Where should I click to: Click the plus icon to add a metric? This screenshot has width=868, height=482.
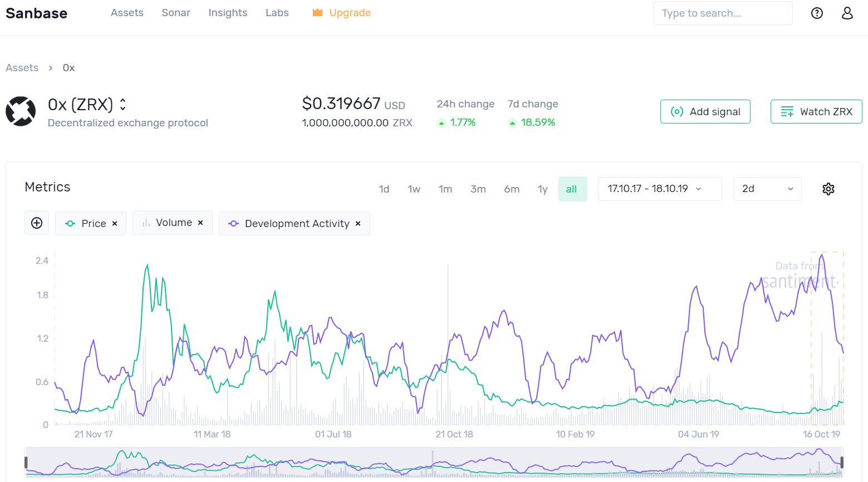(36, 223)
